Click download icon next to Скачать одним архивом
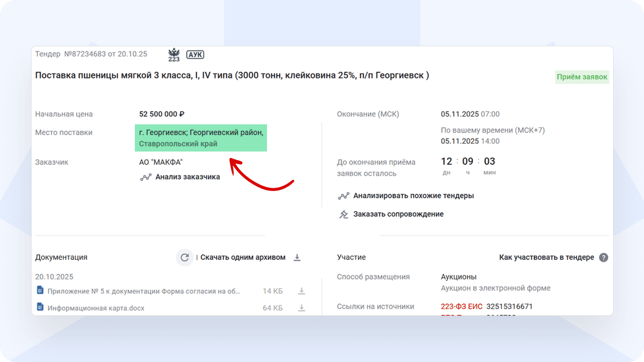 coord(297,257)
